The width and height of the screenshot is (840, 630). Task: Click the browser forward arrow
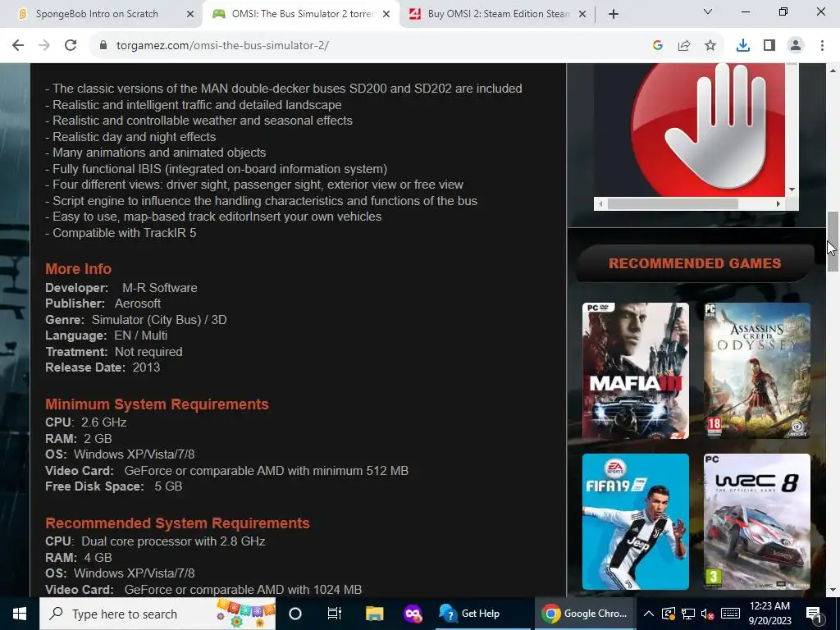click(x=44, y=46)
